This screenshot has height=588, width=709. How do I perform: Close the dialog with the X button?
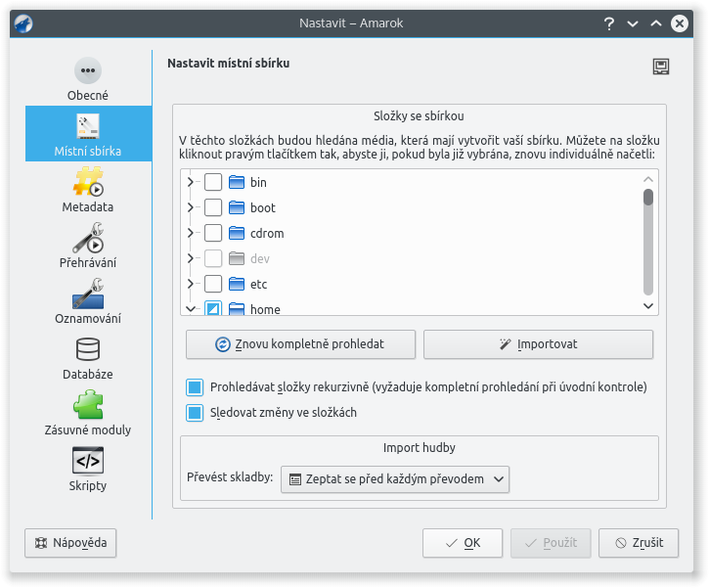(x=679, y=23)
